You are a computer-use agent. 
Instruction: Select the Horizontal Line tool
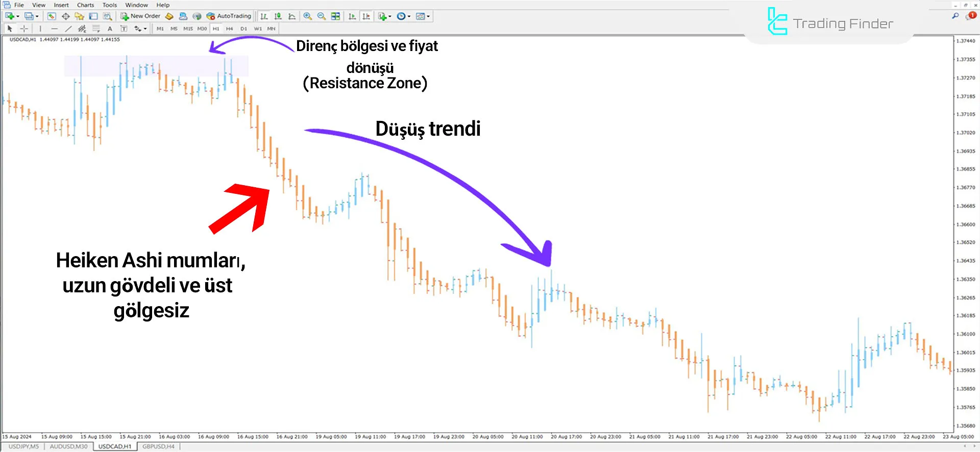point(54,29)
